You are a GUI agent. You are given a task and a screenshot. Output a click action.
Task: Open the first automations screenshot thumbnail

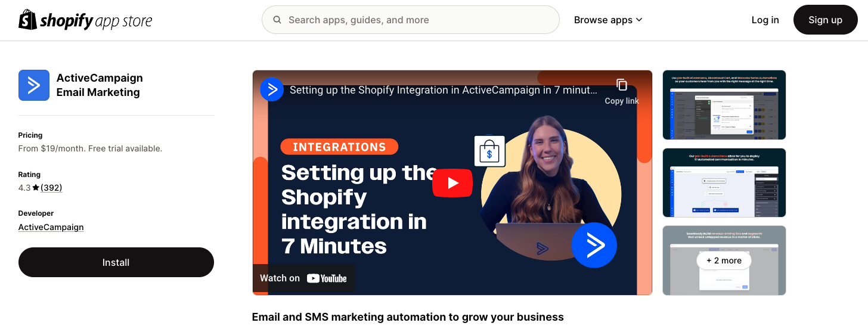[x=724, y=105]
